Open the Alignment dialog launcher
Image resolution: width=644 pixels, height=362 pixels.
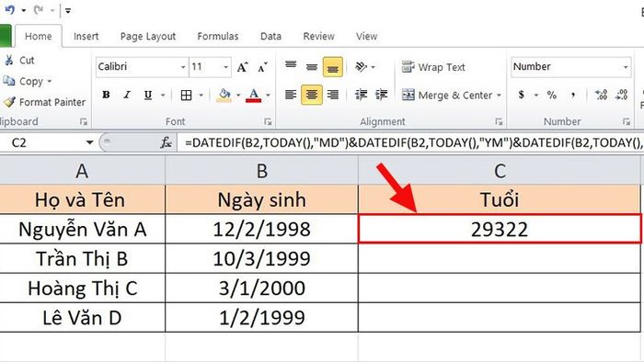click(499, 122)
